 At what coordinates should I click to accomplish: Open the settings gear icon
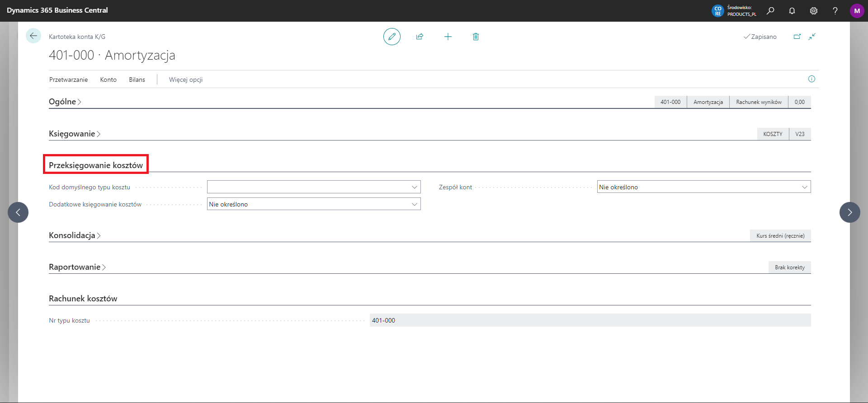click(814, 11)
